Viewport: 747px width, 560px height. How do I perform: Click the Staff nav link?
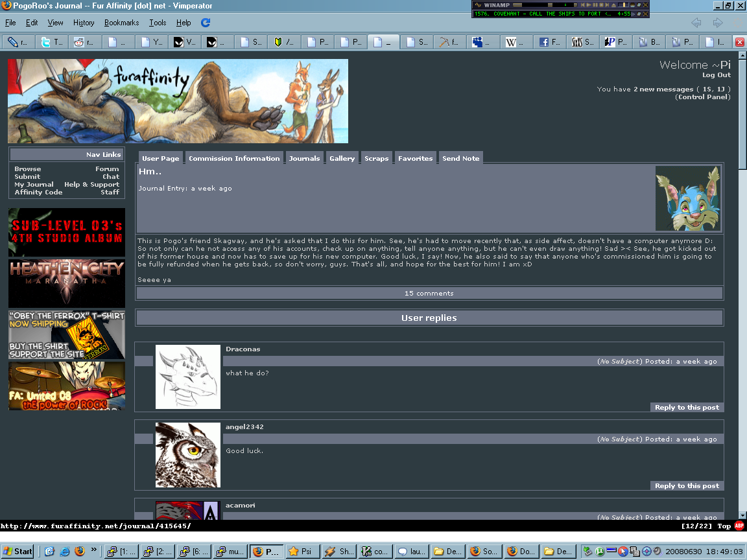click(x=110, y=192)
